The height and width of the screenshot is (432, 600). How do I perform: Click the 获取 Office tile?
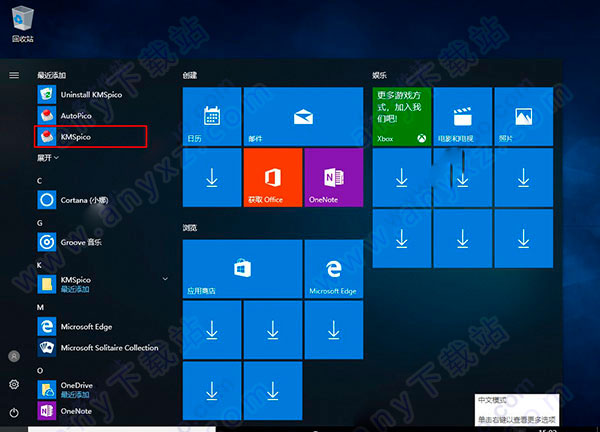273,178
